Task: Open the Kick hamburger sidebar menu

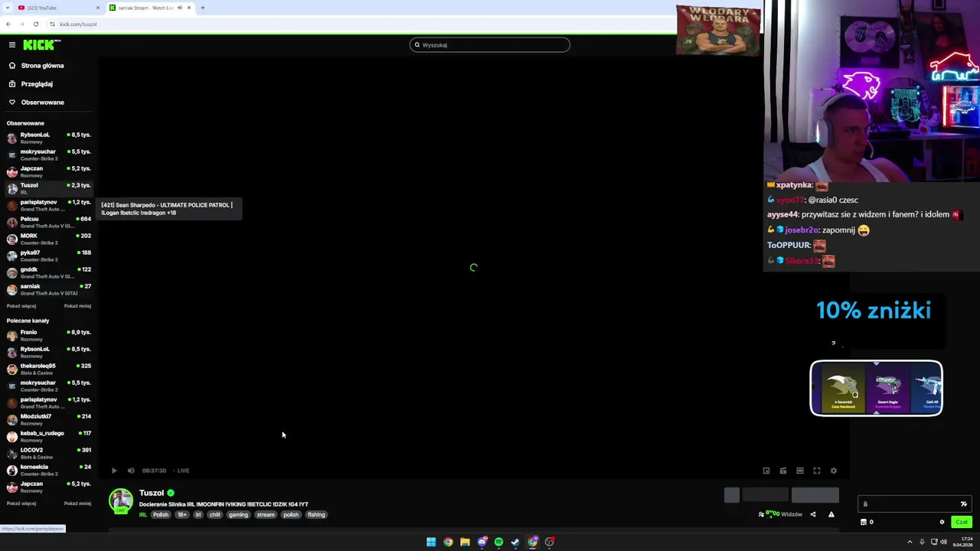Action: pyautogui.click(x=11, y=45)
